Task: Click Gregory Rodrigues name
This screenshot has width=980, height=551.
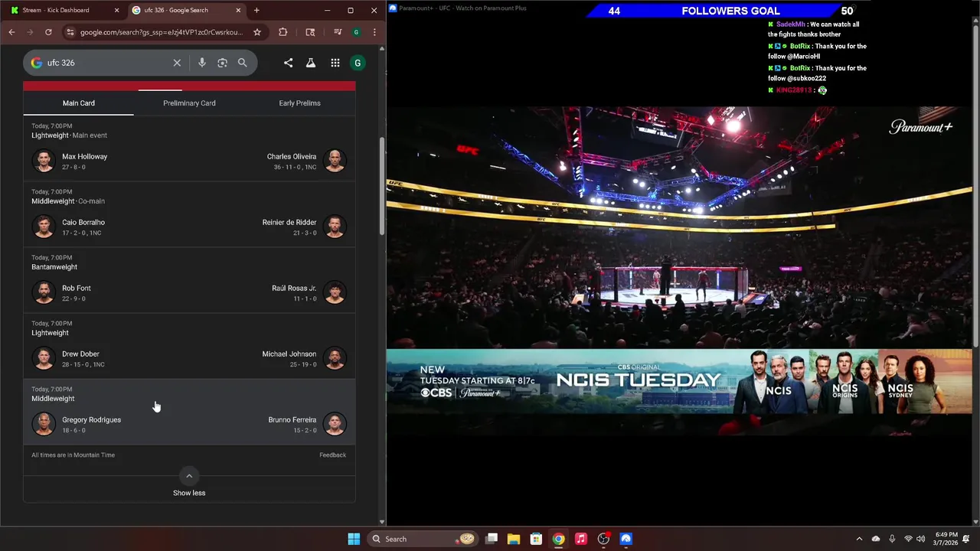Action: pos(91,420)
